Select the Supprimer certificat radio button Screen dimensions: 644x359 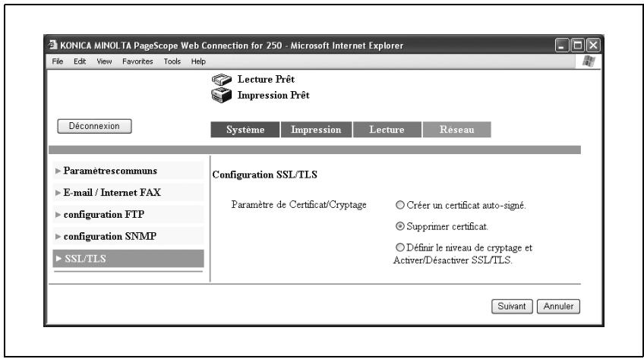click(400, 226)
